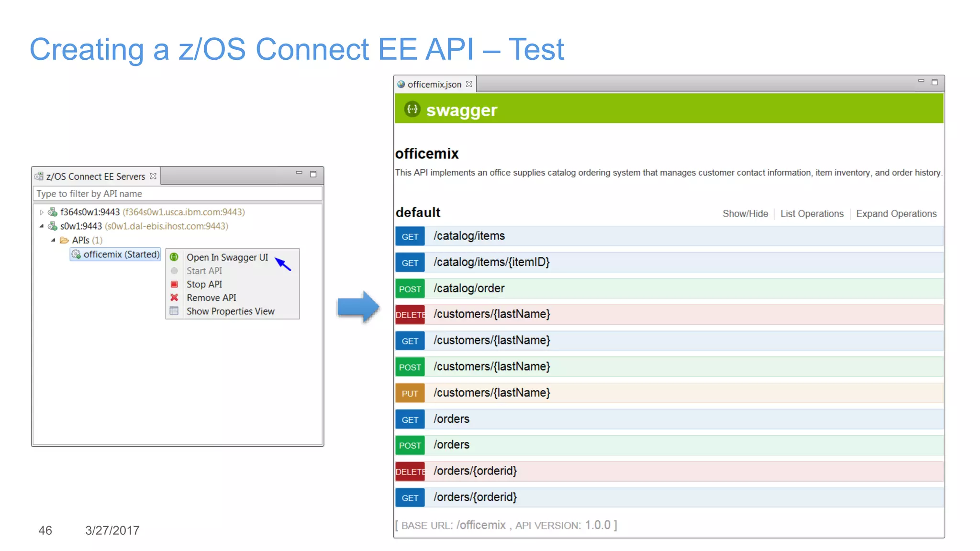Click the officemix API gear icon
This screenshot has height=551, width=980.
(76, 254)
